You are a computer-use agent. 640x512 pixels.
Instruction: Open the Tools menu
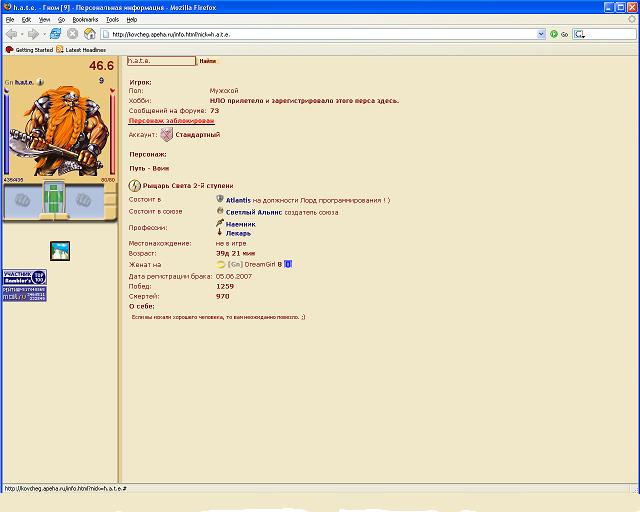pos(112,19)
